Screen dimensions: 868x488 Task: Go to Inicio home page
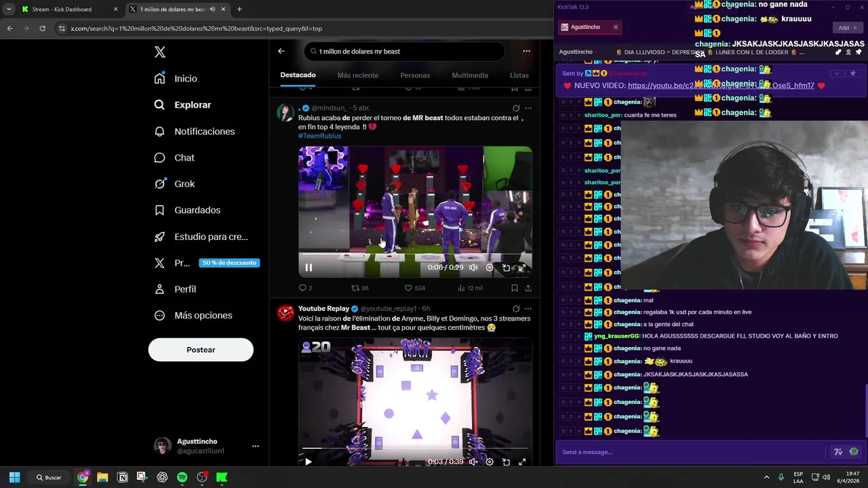176,79
